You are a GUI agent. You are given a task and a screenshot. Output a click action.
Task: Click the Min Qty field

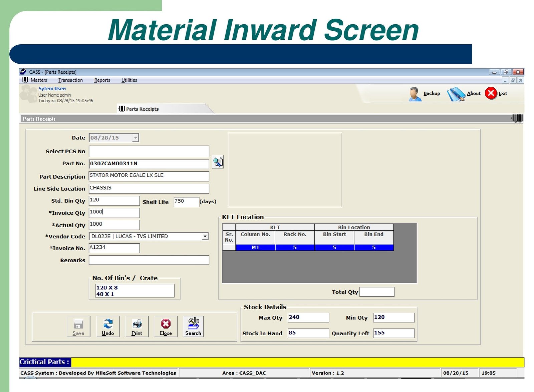(394, 317)
